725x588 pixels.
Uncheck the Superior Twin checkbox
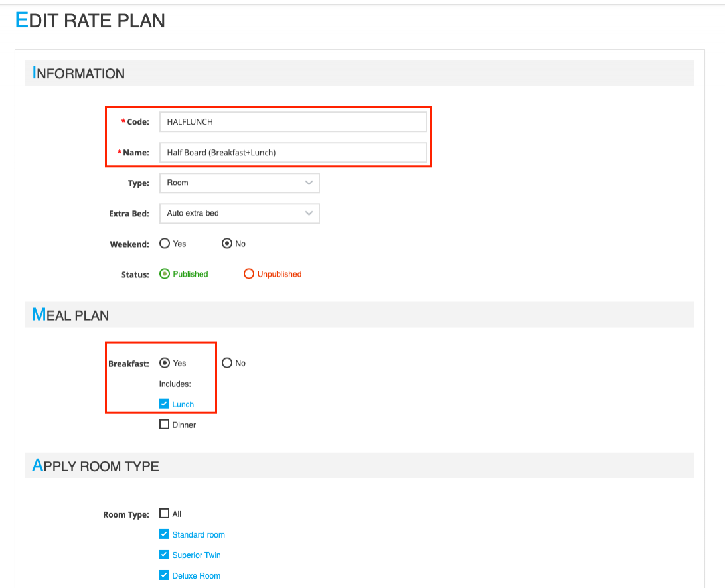click(x=165, y=555)
